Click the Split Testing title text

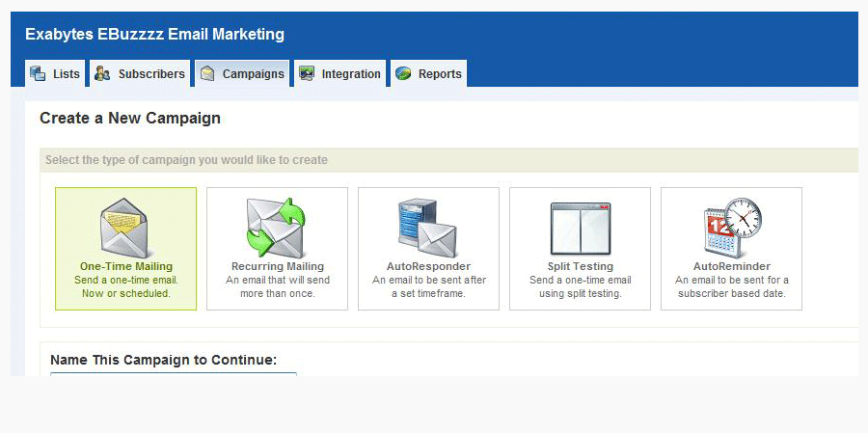[580, 266]
